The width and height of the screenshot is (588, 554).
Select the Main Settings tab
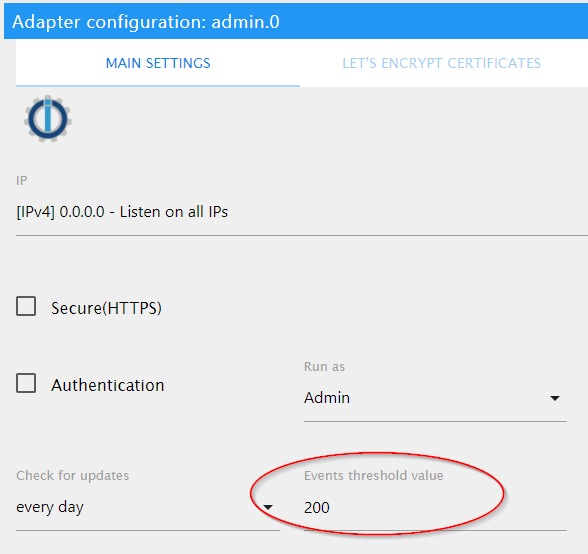[158, 63]
